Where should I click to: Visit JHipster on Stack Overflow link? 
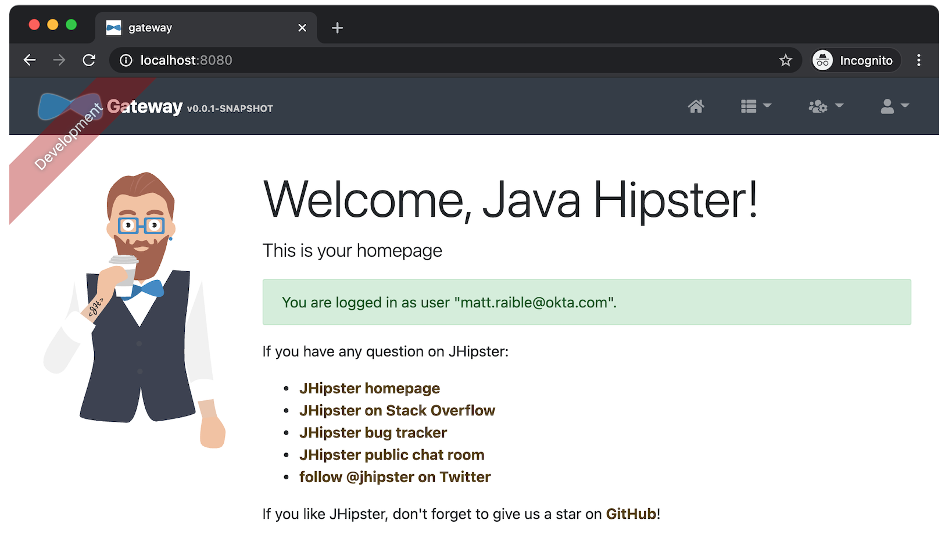(x=397, y=411)
